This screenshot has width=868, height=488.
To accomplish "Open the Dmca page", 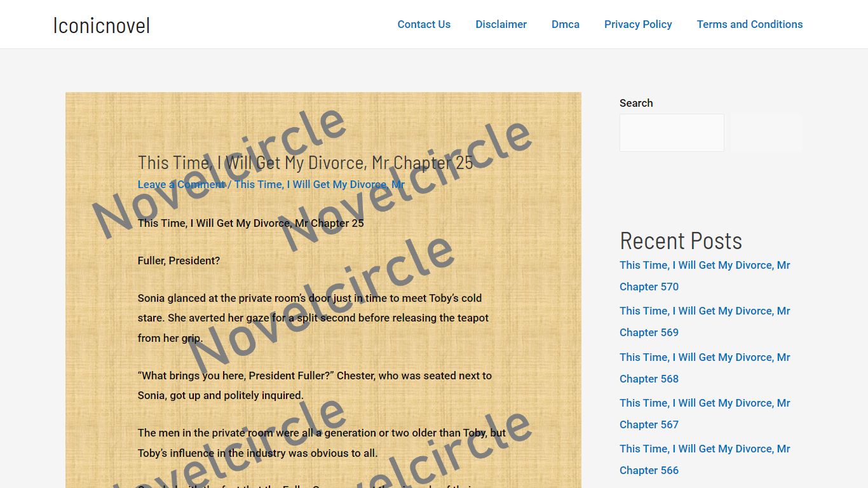I will coord(566,24).
